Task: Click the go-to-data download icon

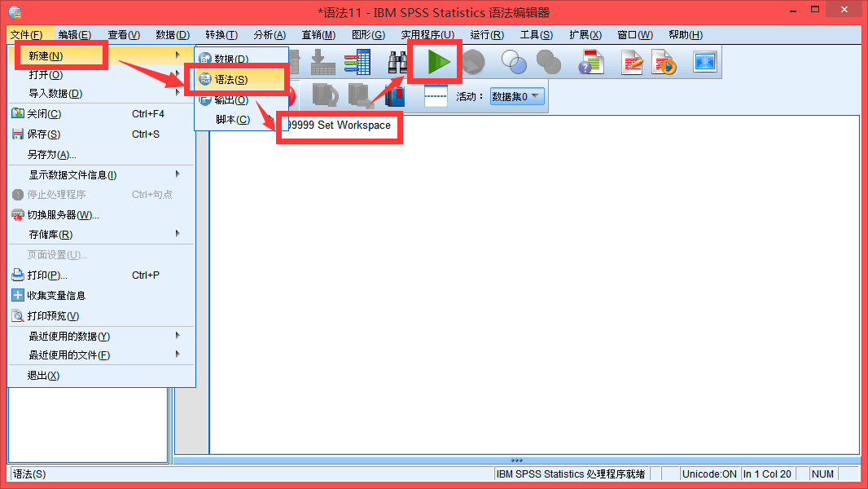Action: [x=322, y=62]
